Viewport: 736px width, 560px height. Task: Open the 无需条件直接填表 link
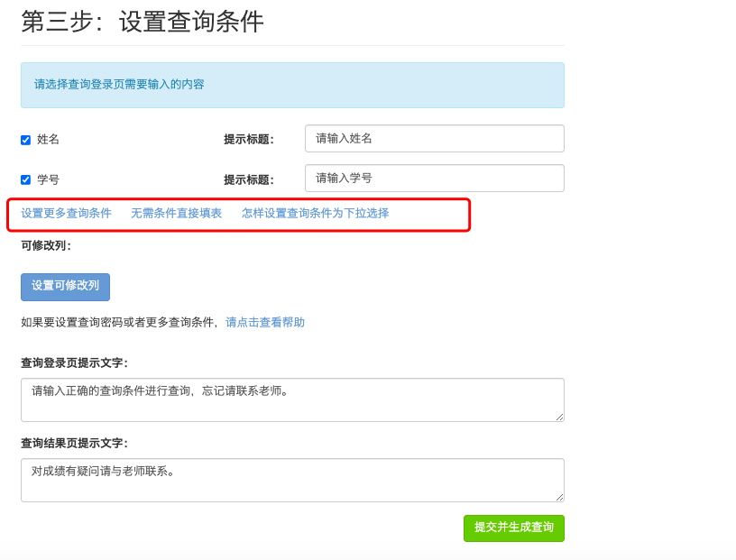[x=176, y=213]
